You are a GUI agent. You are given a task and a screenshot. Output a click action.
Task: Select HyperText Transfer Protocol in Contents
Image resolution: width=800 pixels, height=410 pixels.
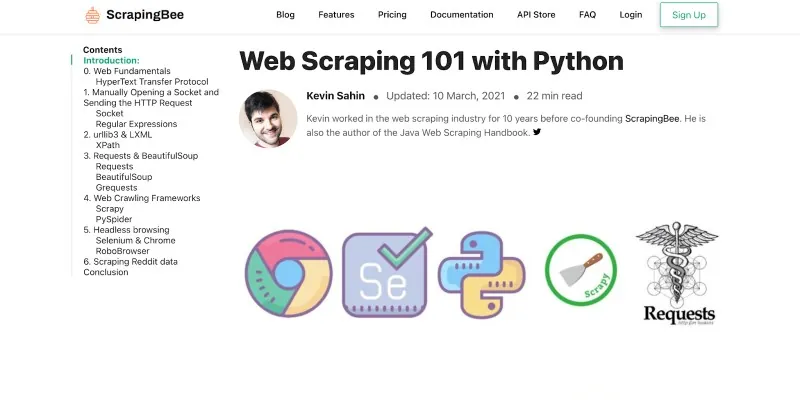point(152,82)
